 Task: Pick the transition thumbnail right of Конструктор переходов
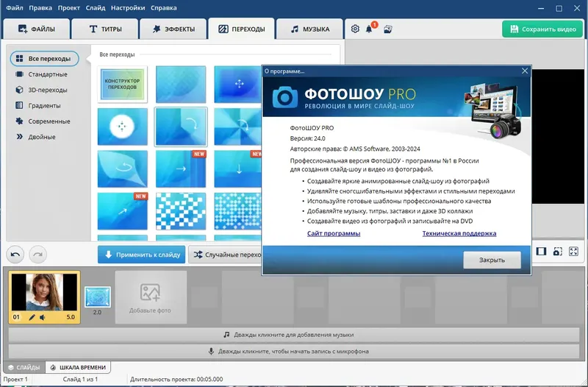tap(181, 84)
